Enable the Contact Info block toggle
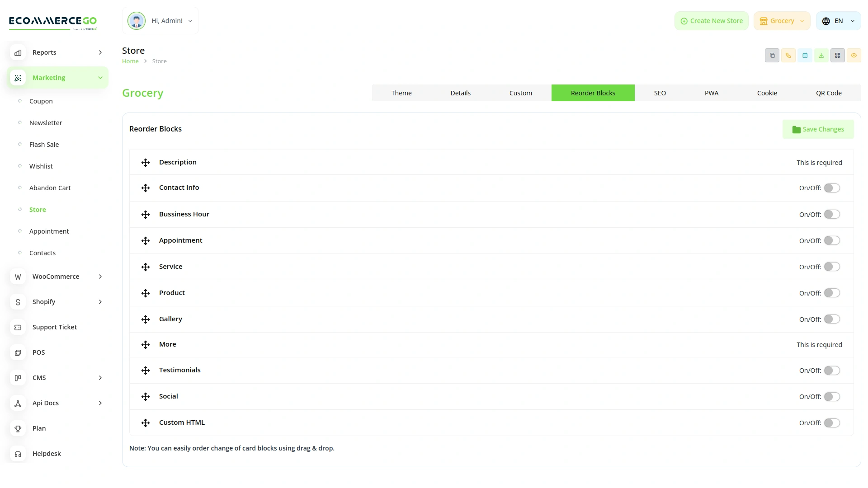Viewport: 868px width, 488px height. (x=832, y=188)
